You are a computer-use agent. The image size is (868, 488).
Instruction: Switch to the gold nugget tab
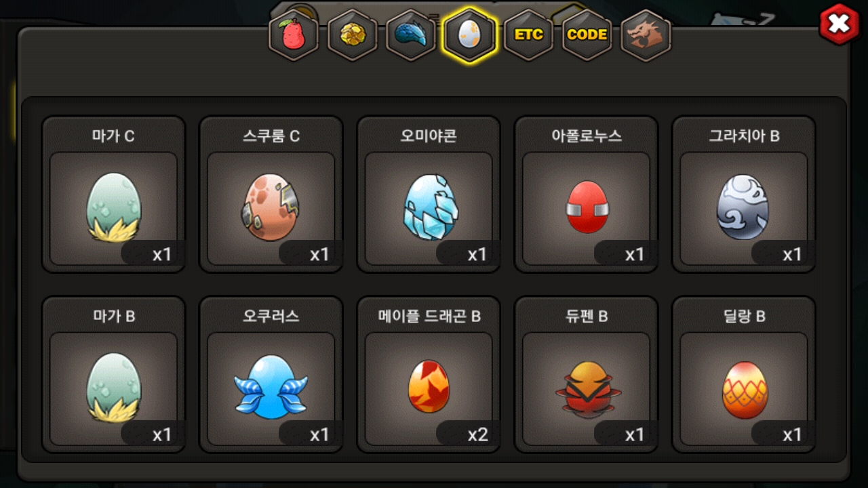coord(353,35)
